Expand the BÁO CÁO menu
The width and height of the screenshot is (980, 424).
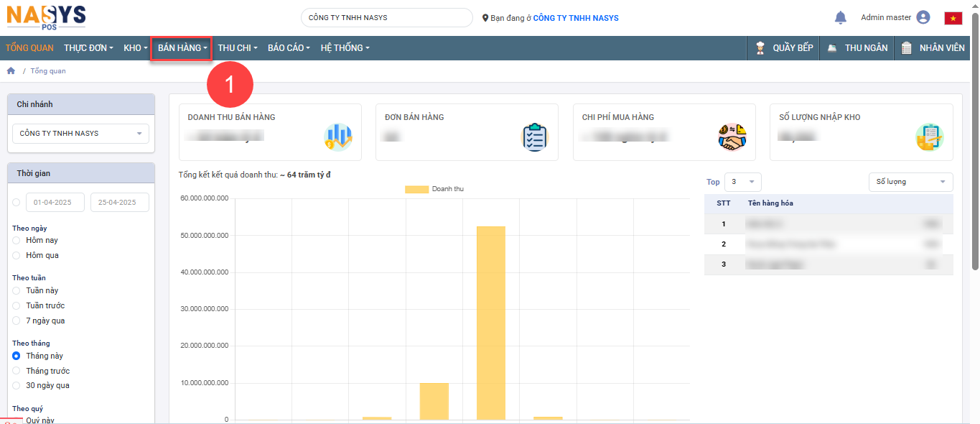(289, 48)
